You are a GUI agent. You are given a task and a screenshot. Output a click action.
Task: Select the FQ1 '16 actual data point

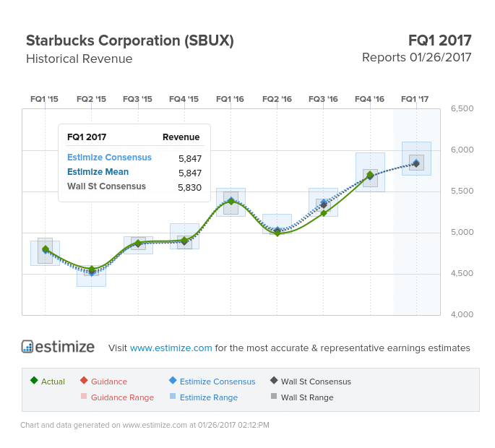point(231,202)
